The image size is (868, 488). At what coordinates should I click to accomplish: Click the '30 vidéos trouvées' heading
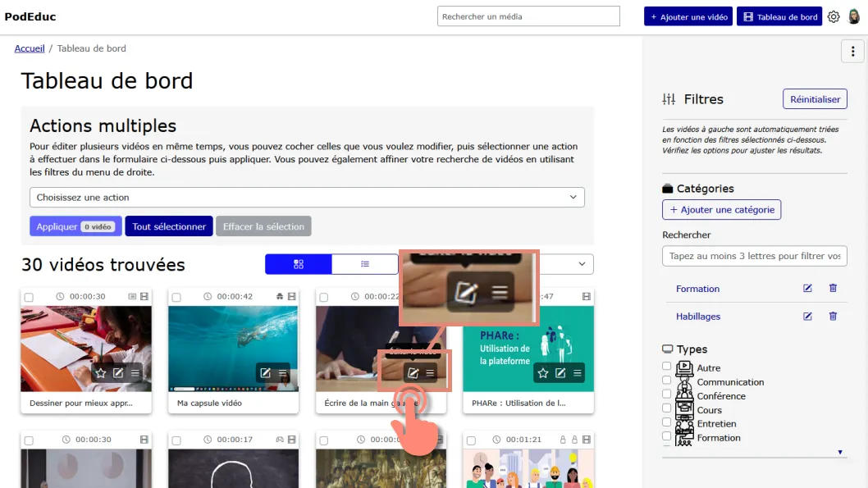(103, 264)
